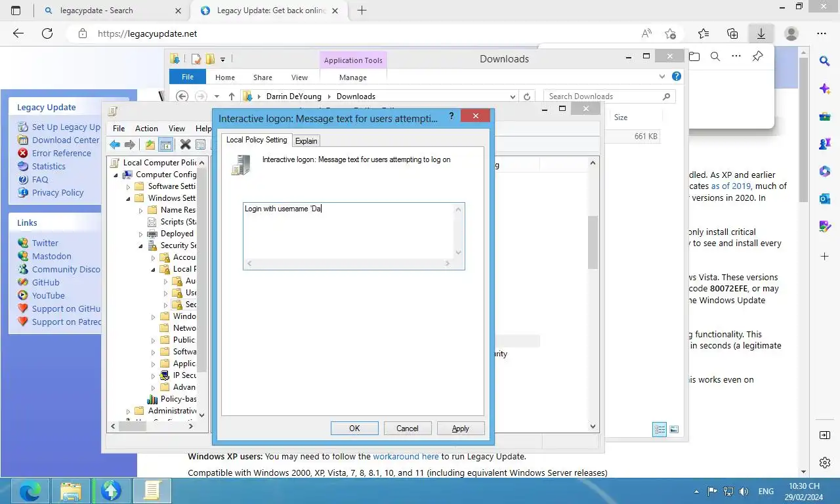Open the Privacy Policy link

pos(58,192)
